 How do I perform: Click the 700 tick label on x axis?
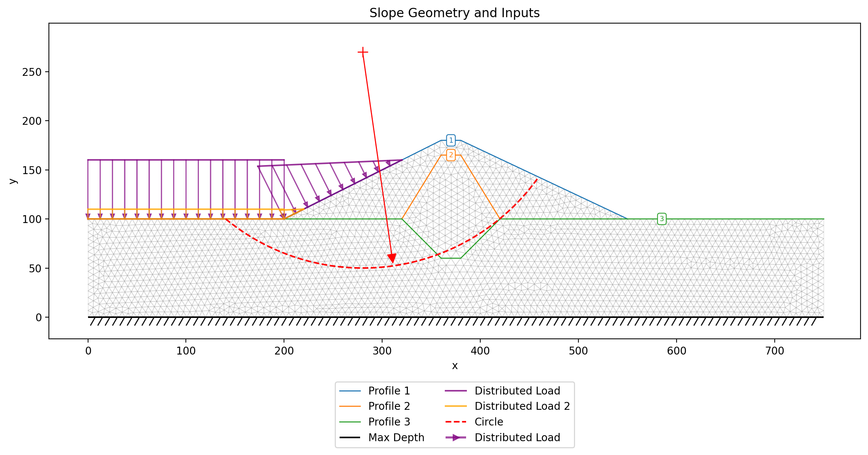click(775, 351)
